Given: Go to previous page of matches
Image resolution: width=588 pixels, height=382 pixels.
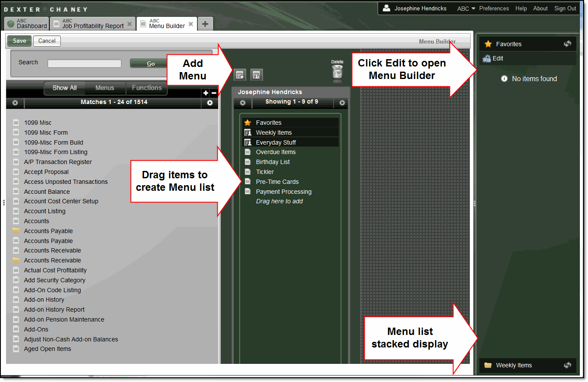Looking at the screenshot, I should pyautogui.click(x=15, y=103).
